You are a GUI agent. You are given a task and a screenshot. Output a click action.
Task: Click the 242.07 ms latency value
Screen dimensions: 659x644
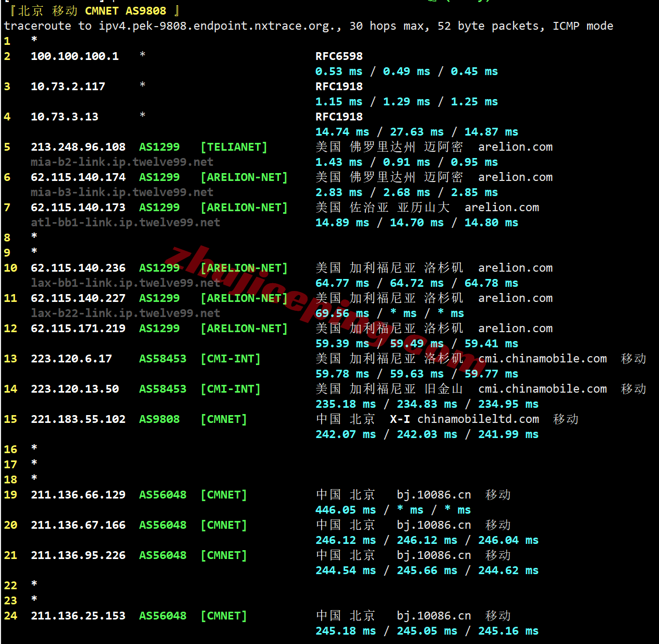(x=346, y=434)
